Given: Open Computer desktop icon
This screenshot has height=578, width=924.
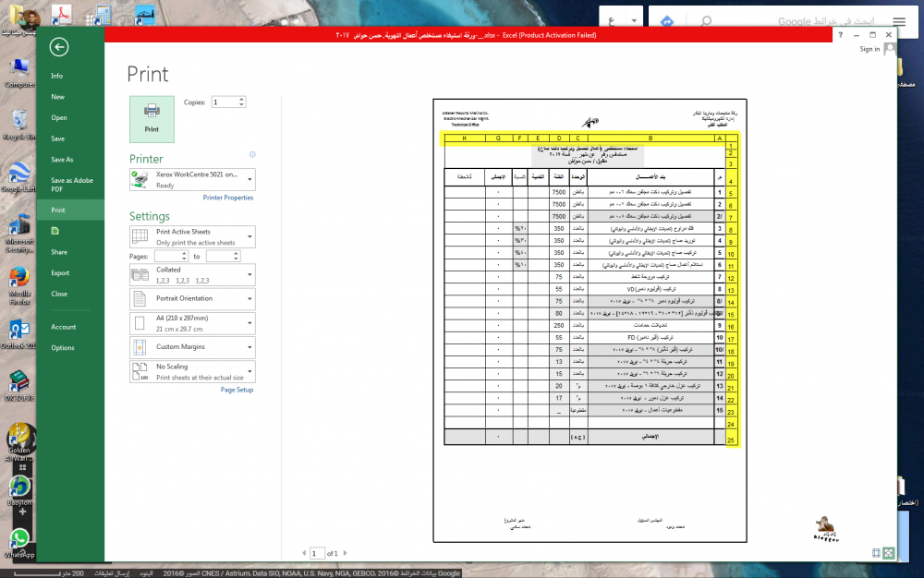Looking at the screenshot, I should pyautogui.click(x=19, y=74).
